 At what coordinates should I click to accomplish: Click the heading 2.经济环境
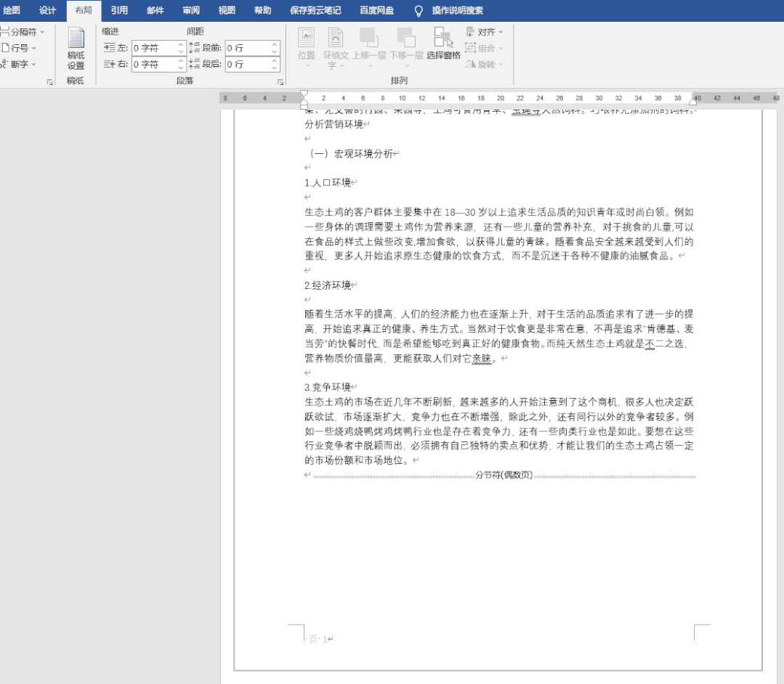pyautogui.click(x=328, y=285)
